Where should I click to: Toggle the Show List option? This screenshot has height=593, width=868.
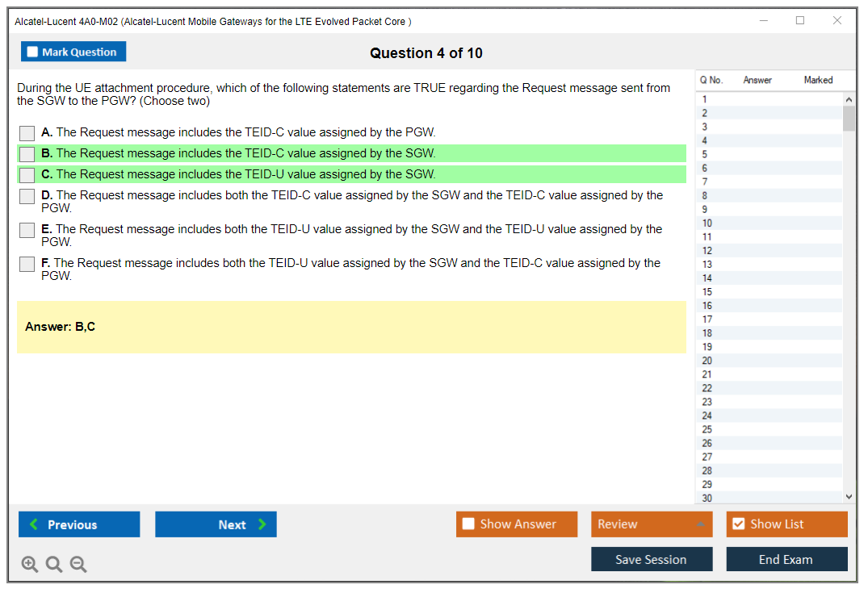[738, 524]
